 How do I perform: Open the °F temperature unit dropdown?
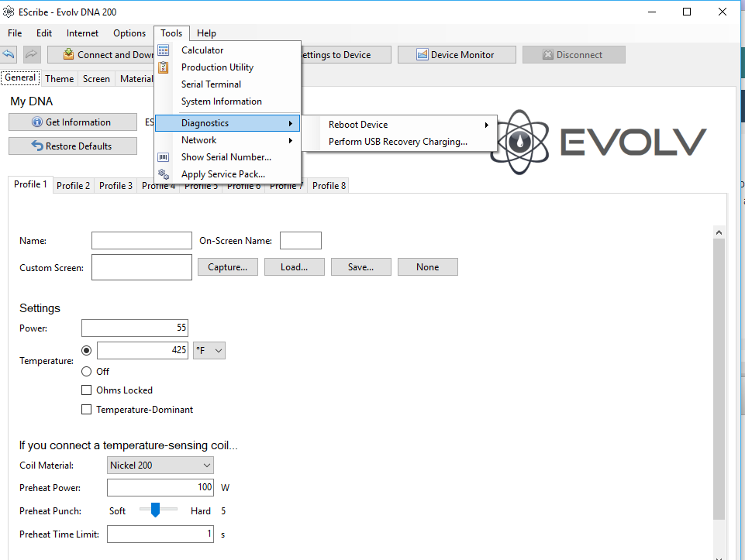pyautogui.click(x=209, y=351)
